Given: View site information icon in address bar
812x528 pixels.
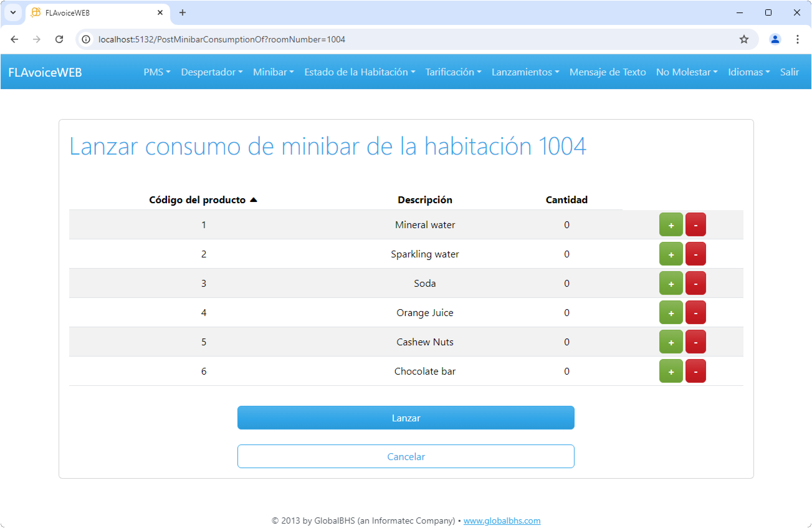Looking at the screenshot, I should coord(86,39).
